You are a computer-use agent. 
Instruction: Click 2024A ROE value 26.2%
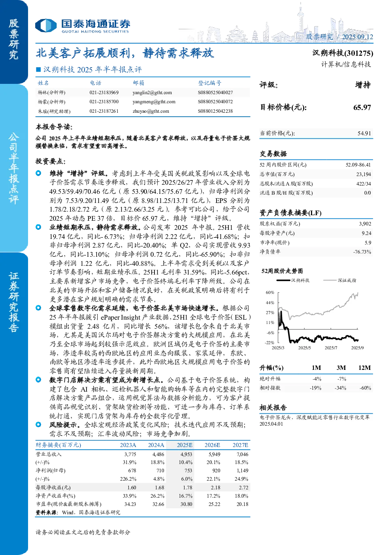click(x=157, y=496)
